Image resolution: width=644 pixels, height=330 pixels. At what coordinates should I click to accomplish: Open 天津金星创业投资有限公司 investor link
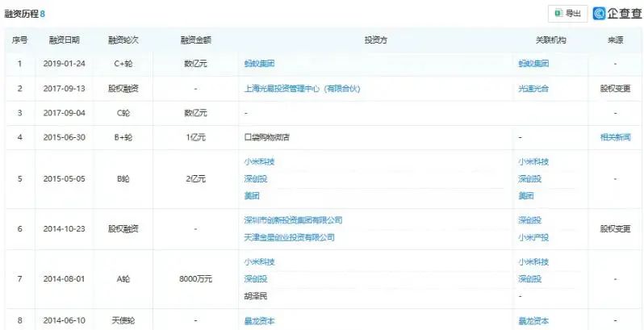click(289, 237)
